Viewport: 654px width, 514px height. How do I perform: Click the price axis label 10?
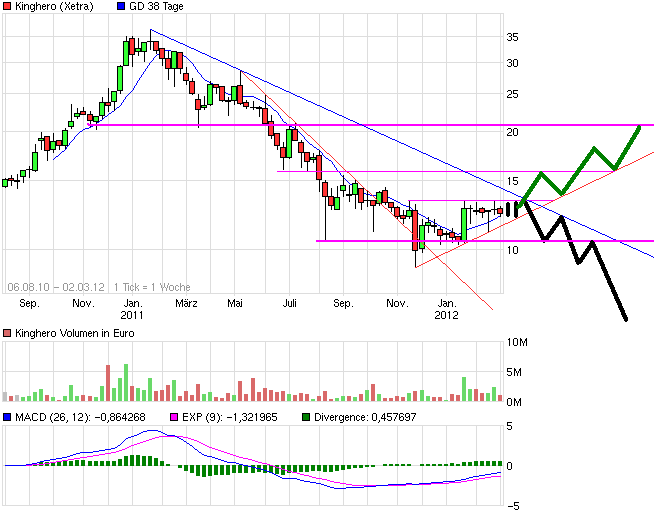point(512,250)
